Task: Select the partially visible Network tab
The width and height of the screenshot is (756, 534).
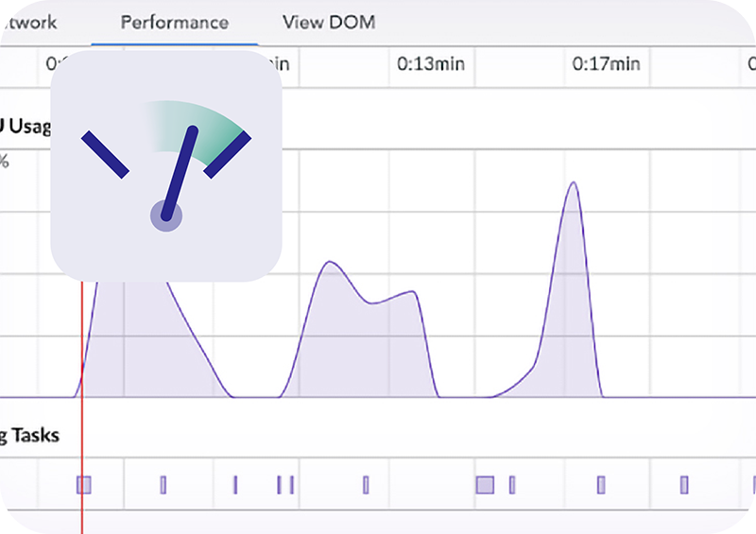Action: 28,22
